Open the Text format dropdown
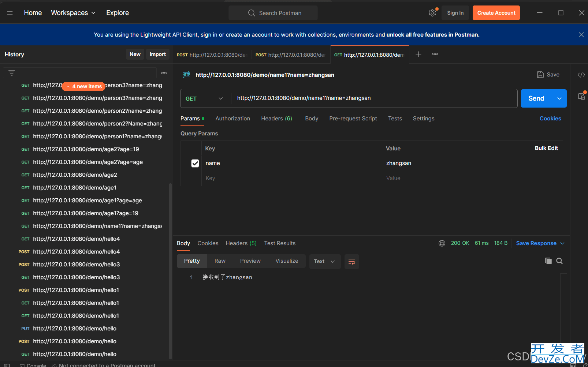This screenshot has height=367, width=588. click(325, 261)
